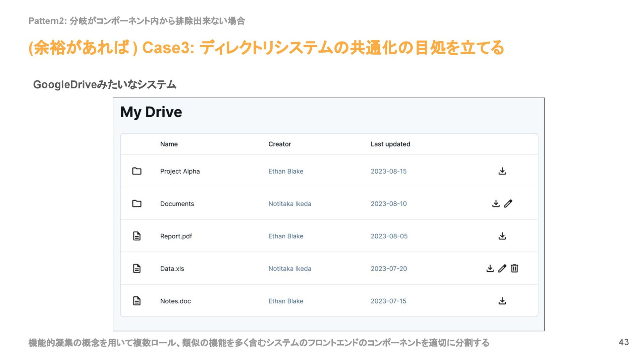Click the My Drive heading

click(x=151, y=112)
